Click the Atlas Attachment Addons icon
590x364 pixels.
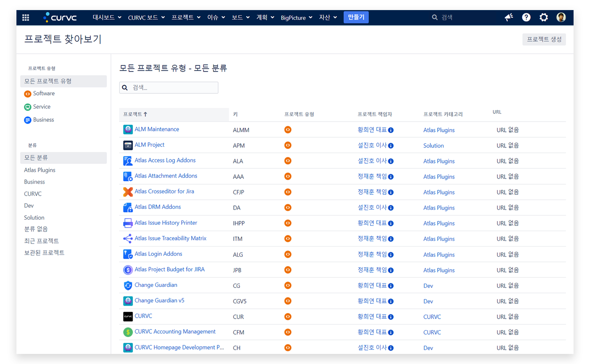[128, 176]
